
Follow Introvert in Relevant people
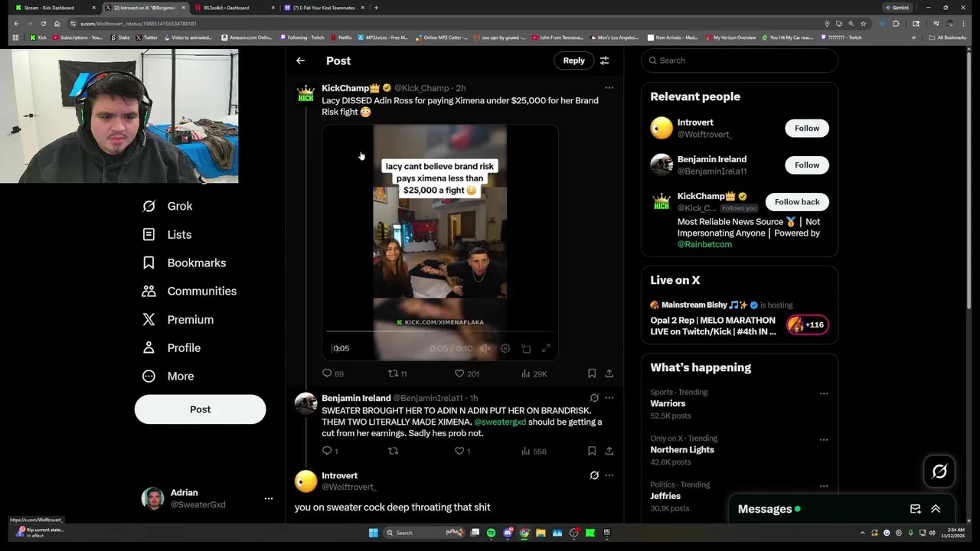806,128
